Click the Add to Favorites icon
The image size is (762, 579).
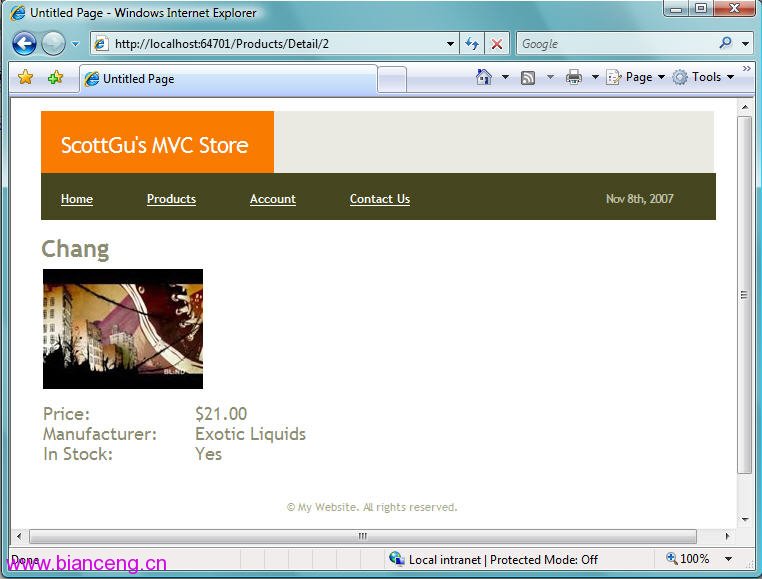click(x=55, y=77)
